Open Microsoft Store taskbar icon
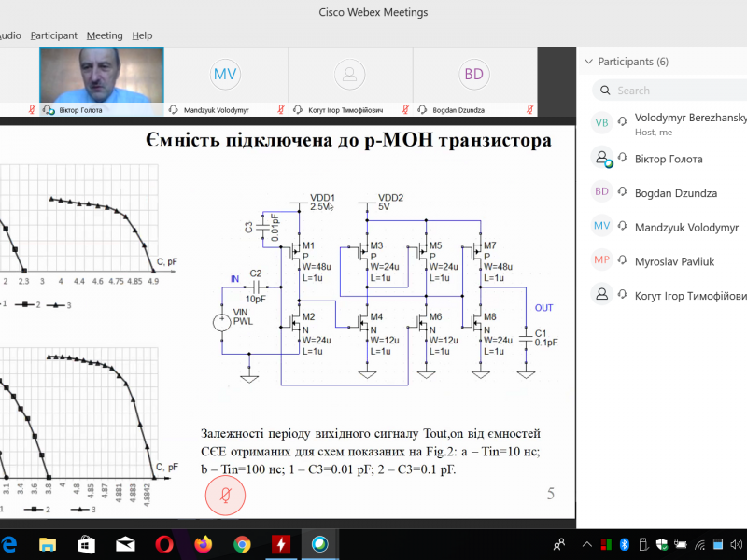This screenshot has width=747, height=560. (x=86, y=544)
